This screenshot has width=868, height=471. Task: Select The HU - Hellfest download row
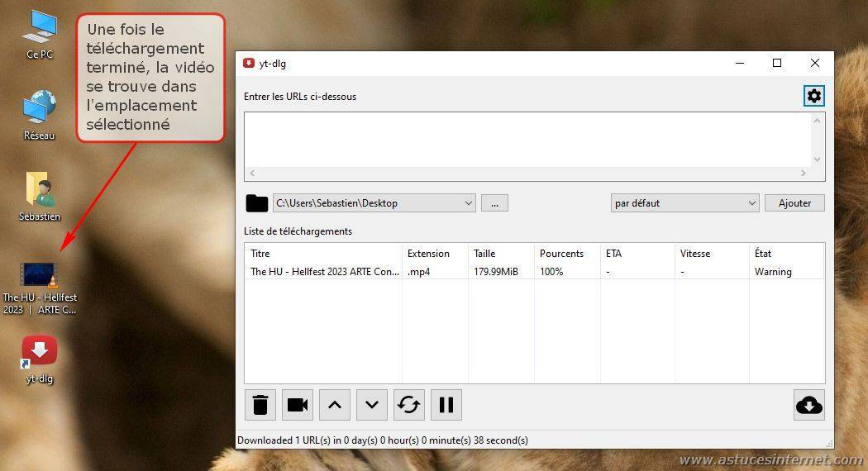[x=324, y=271]
